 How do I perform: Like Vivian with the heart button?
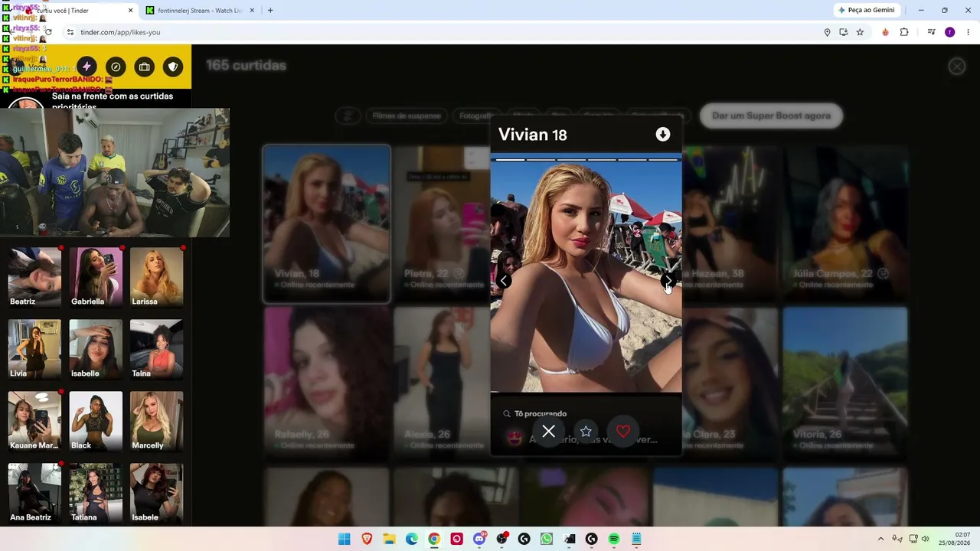point(623,432)
